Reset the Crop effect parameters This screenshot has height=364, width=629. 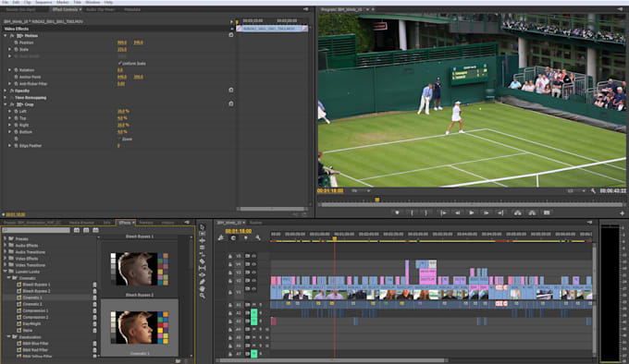[231, 104]
